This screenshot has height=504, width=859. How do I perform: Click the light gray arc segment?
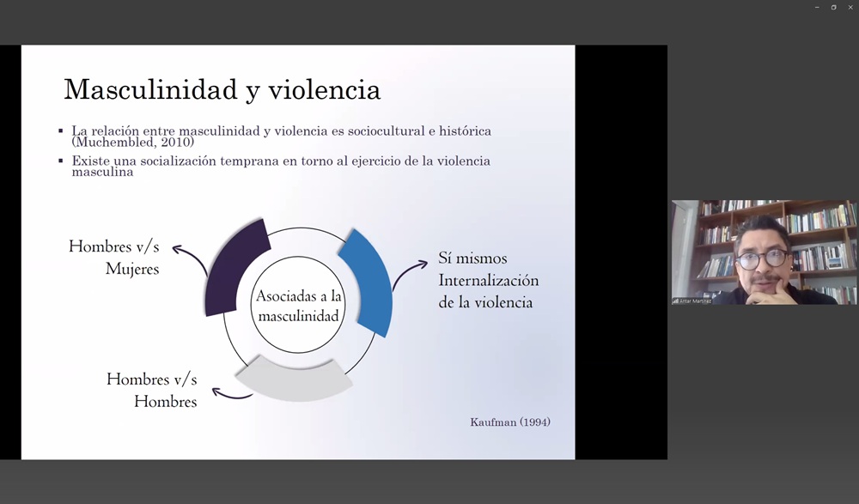pyautogui.click(x=293, y=378)
